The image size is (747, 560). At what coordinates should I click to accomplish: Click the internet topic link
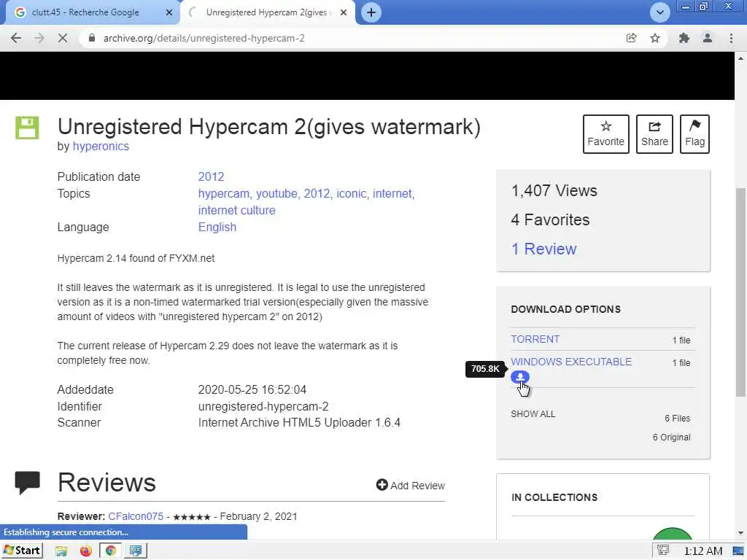[393, 194]
